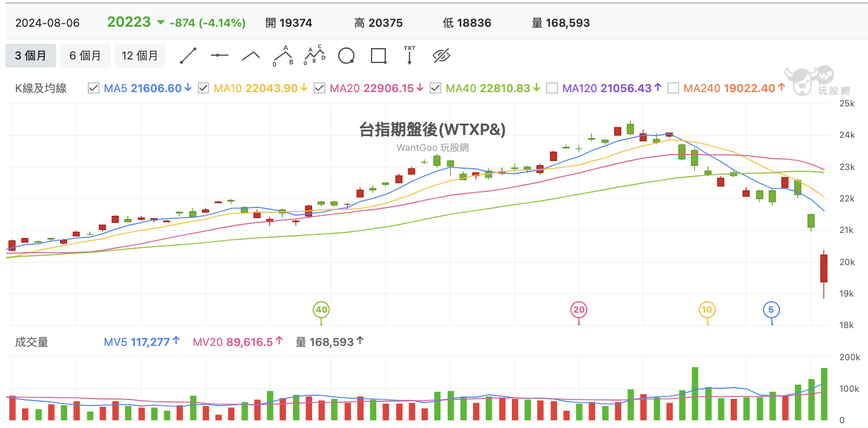The image size is (868, 428).
Task: Click the MV5 117,277 volume label
Action: pos(141,341)
